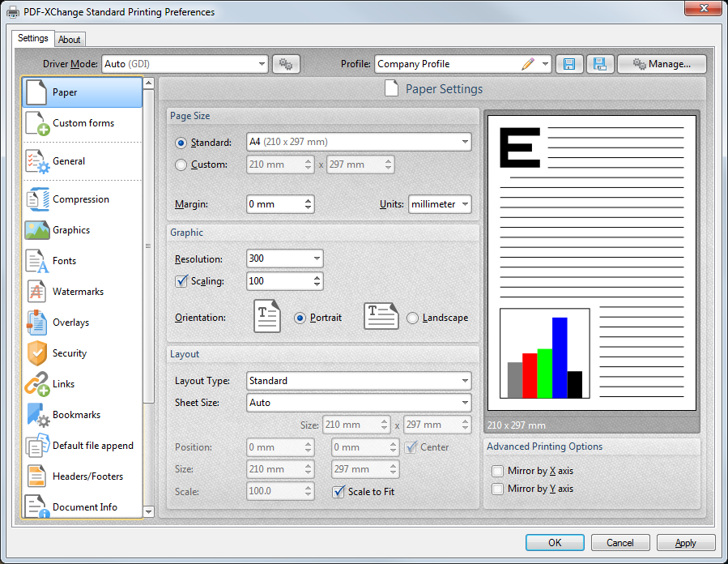Screen dimensions: 728x564
Task: Open the Watermarks settings icon
Action: click(36, 292)
